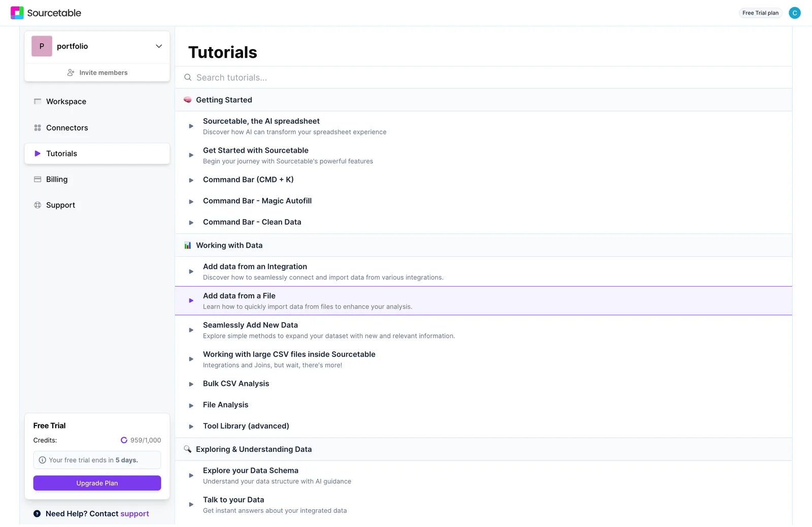Open the portfolio workspace dropdown chevron

[x=159, y=46]
